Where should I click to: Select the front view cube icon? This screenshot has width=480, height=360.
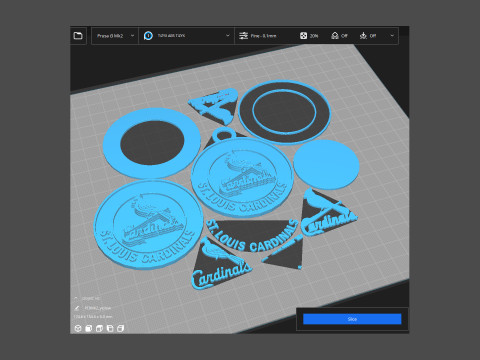pos(88,328)
